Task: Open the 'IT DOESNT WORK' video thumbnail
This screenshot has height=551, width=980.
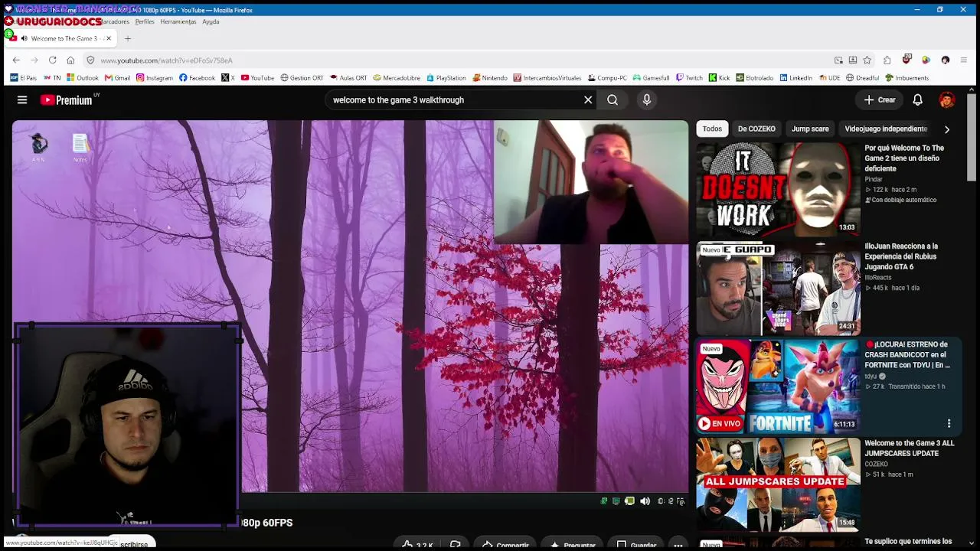Action: tap(778, 189)
